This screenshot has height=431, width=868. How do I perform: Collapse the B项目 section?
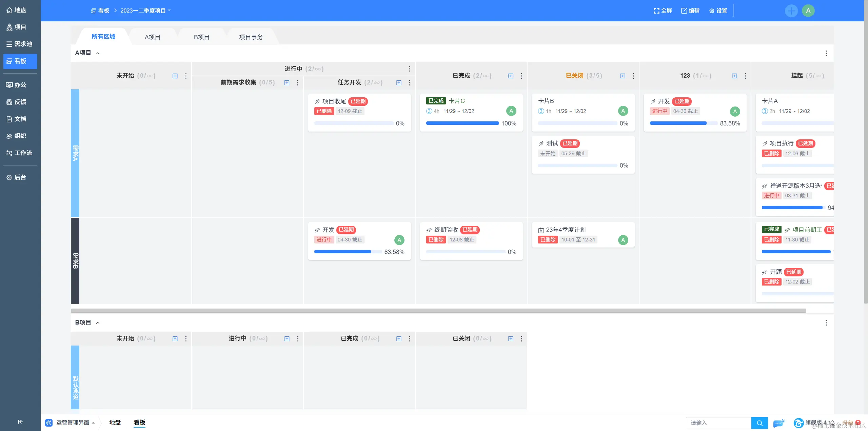(x=98, y=322)
